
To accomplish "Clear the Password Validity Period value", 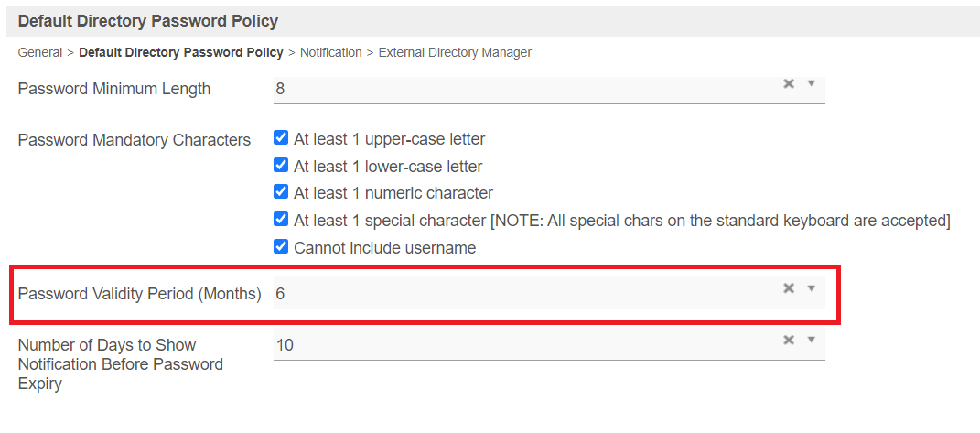I will click(788, 288).
